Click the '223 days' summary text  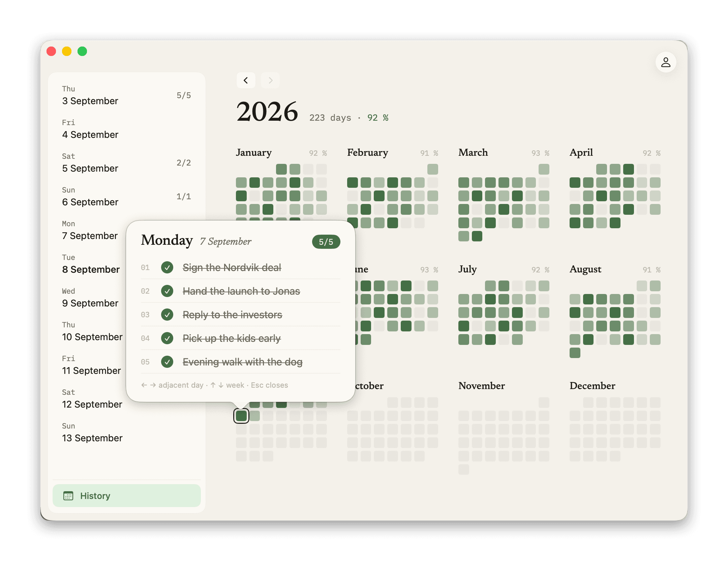tap(330, 118)
